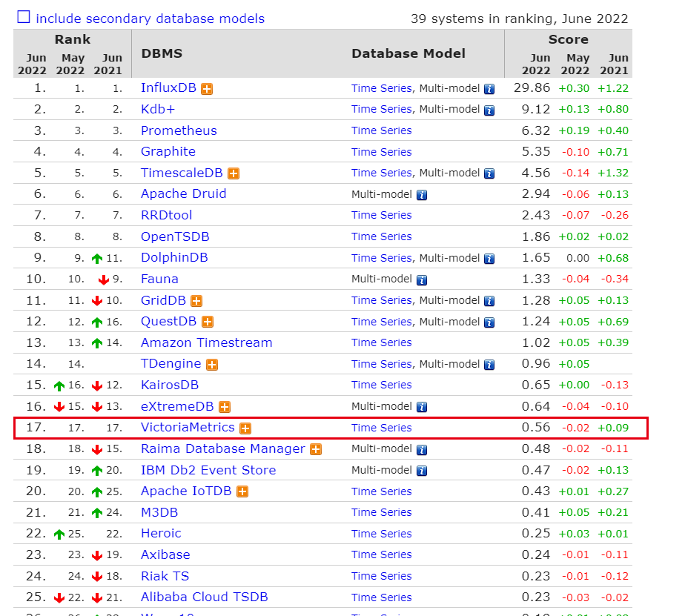Image resolution: width=685 pixels, height=616 pixels.
Task: Click the plus icon next to TimescaleDB
Action: (234, 173)
